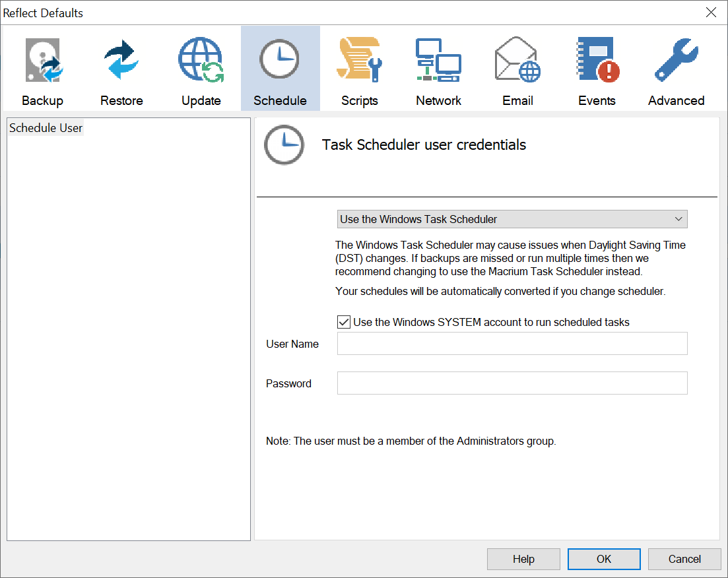
Task: Open the Events settings section
Action: (x=597, y=69)
